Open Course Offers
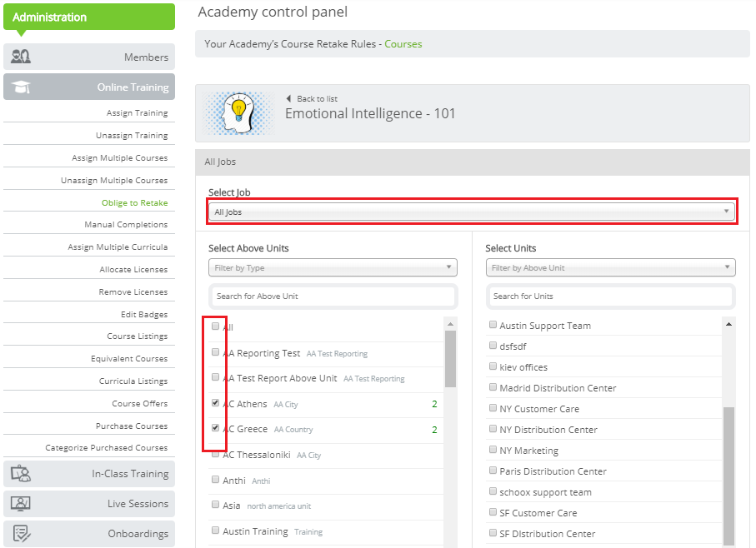This screenshot has height=548, width=756. click(x=140, y=404)
